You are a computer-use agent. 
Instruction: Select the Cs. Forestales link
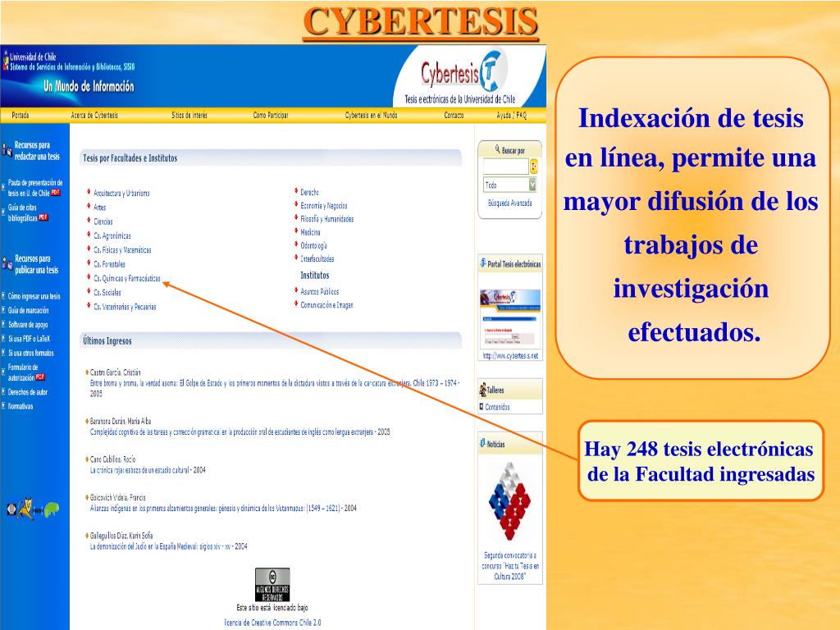tap(109, 264)
